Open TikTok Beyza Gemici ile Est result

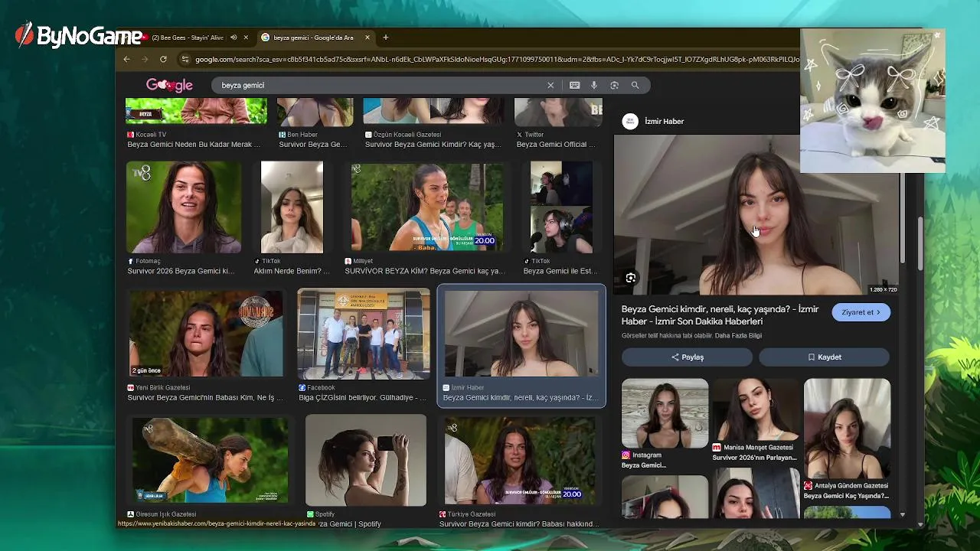(561, 207)
